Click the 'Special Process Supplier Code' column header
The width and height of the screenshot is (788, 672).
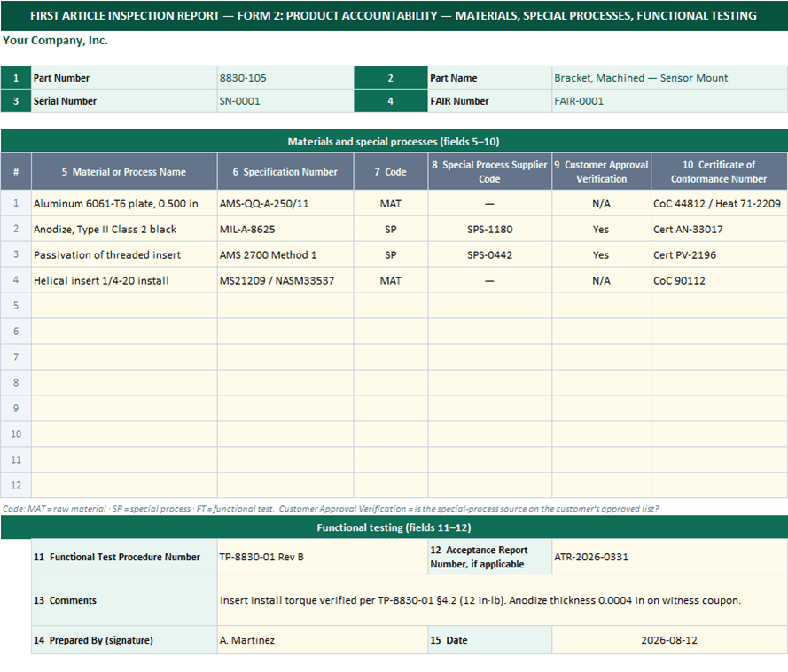click(x=489, y=172)
